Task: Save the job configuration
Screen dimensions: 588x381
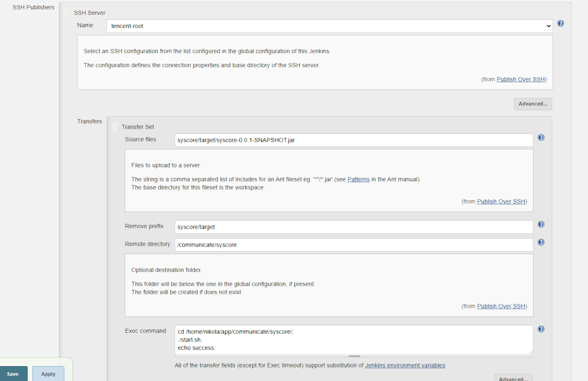Action: [x=13, y=374]
